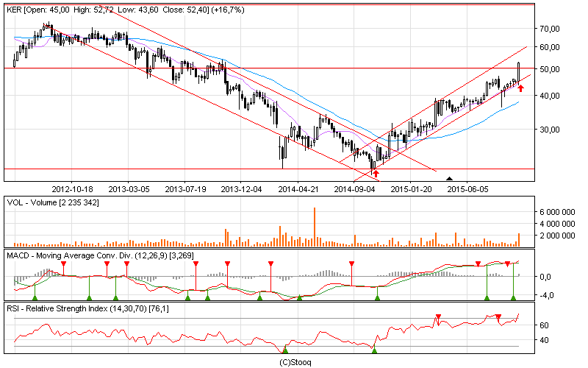Screen dimensions: 588x368
Task: Click the 2013-12-04 date label
Action: click(241, 189)
